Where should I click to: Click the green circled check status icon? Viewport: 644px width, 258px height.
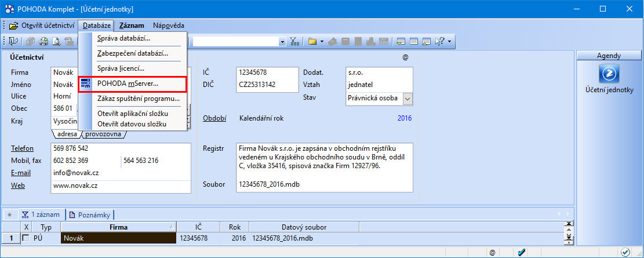click(625, 252)
